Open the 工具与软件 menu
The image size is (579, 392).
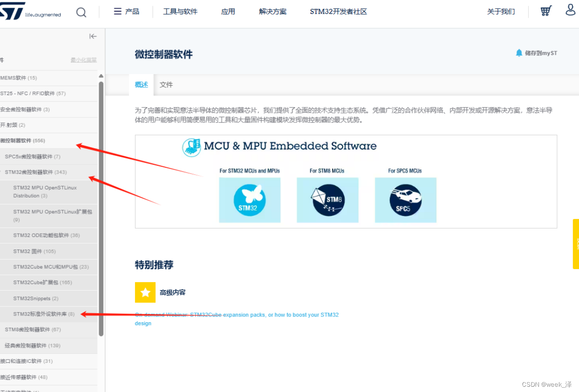click(180, 11)
